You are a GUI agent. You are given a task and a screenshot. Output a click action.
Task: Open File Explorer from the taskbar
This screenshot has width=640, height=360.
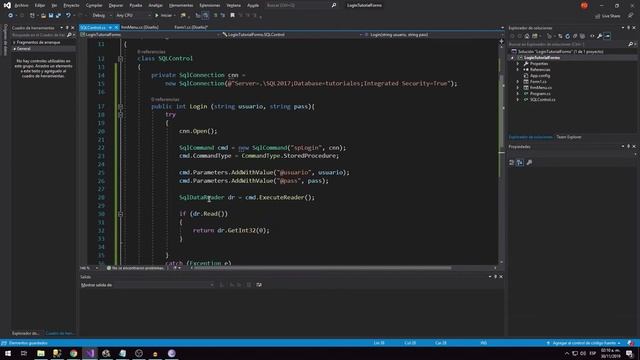(x=41, y=353)
